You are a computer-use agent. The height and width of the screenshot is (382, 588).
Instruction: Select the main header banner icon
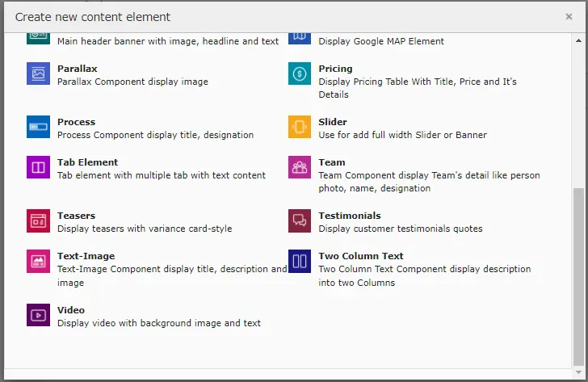[x=38, y=38]
